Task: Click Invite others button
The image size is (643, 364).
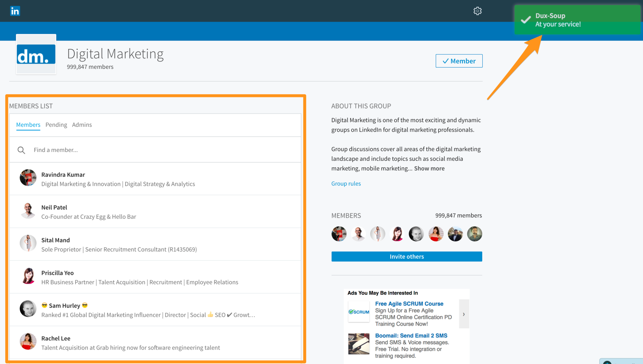Action: tap(407, 256)
